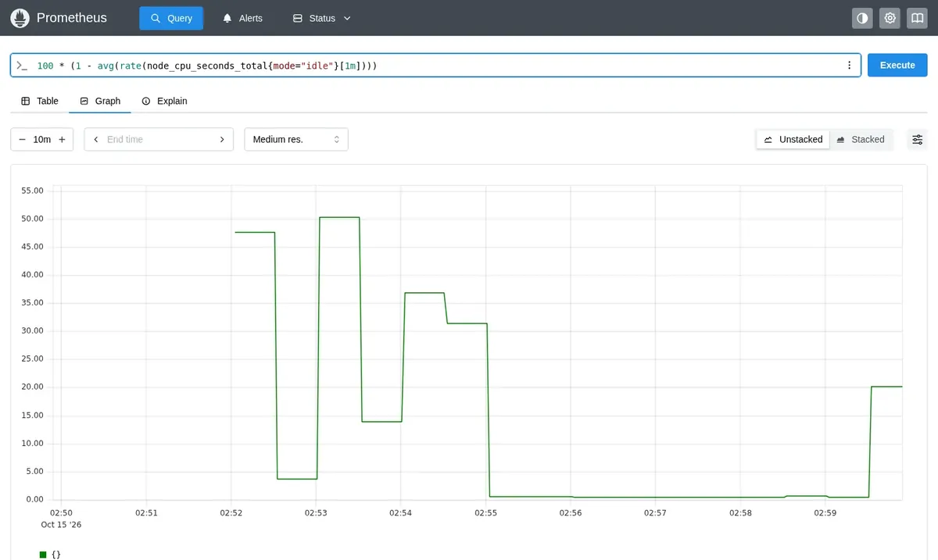Click the Oct 15 '26 date label
938x560 pixels.
(61, 525)
